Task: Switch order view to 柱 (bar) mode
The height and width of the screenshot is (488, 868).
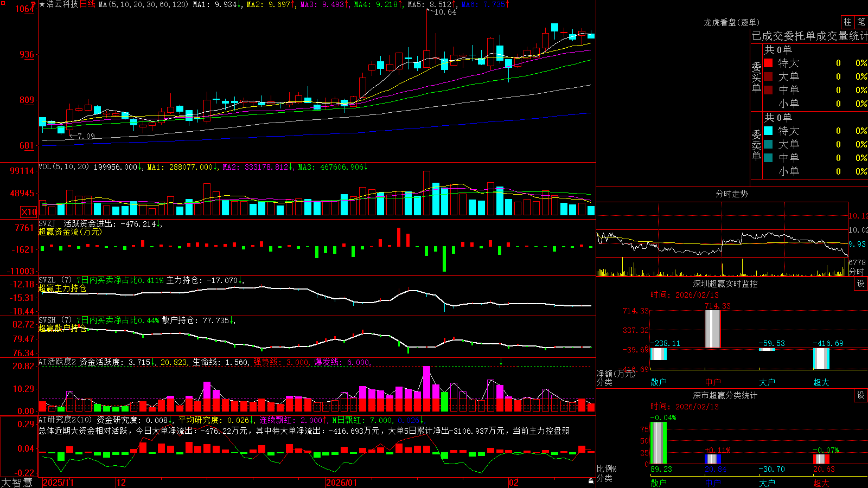Action: point(847,22)
